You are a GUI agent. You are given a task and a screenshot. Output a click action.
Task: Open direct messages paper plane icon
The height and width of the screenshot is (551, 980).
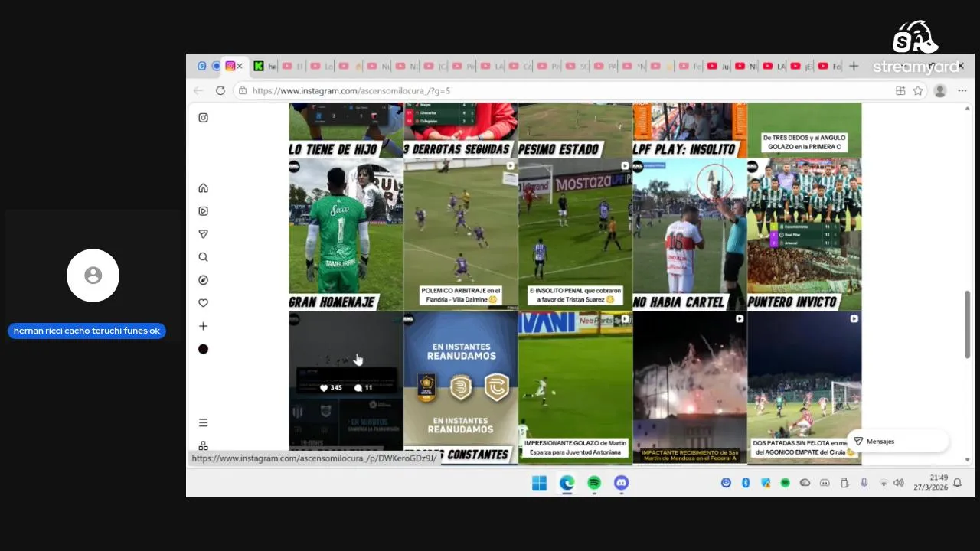click(x=203, y=234)
